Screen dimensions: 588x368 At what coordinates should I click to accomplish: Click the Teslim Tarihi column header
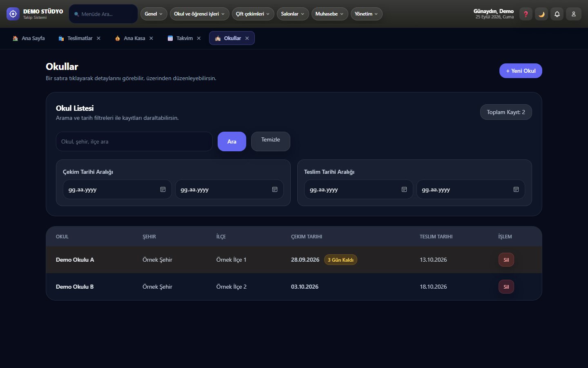pos(436,236)
